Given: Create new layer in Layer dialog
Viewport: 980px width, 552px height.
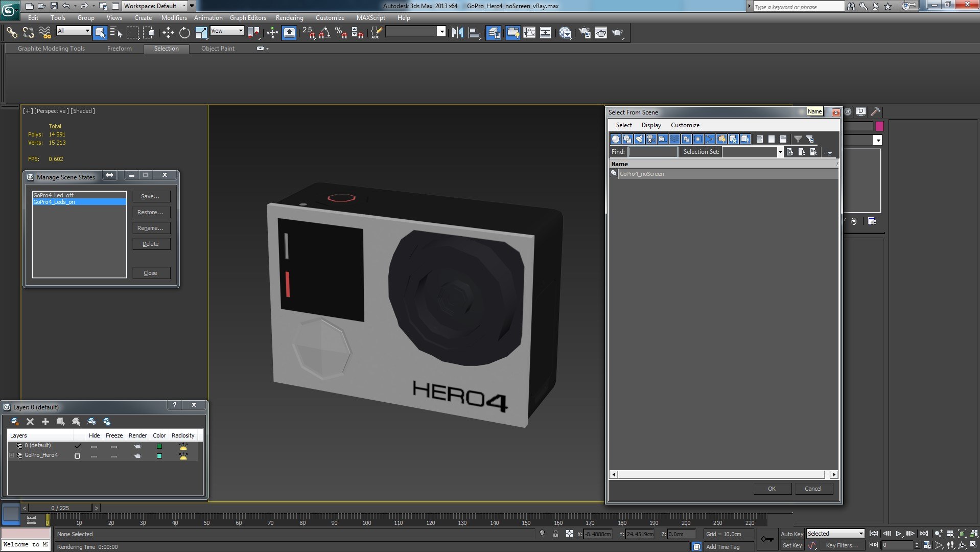Looking at the screenshot, I should [15, 421].
